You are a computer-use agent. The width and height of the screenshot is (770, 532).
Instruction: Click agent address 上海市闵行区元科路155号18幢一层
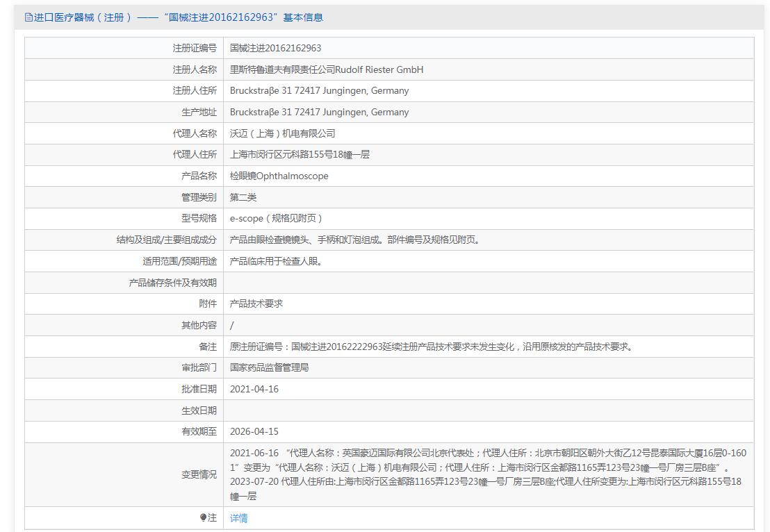[x=300, y=155]
